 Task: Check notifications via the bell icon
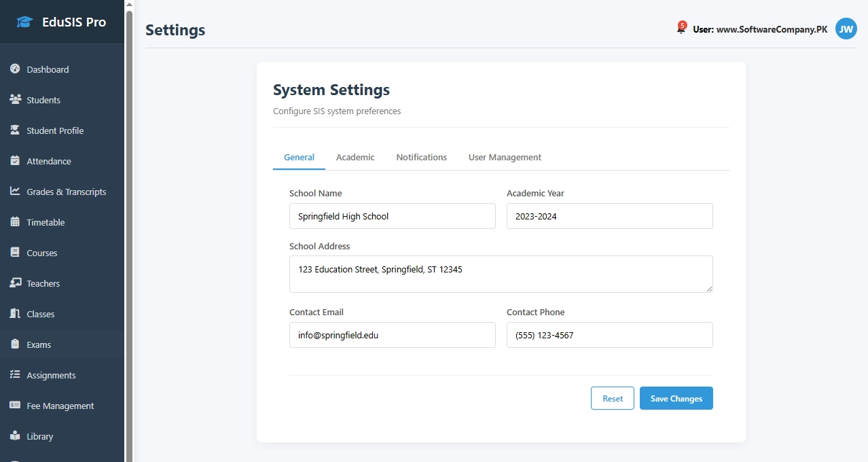(681, 29)
